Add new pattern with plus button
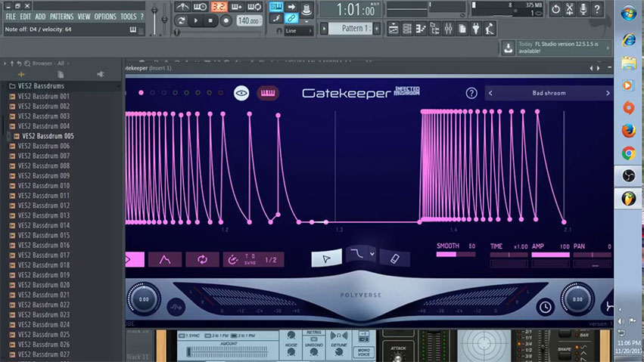644x362 pixels. 377,29
